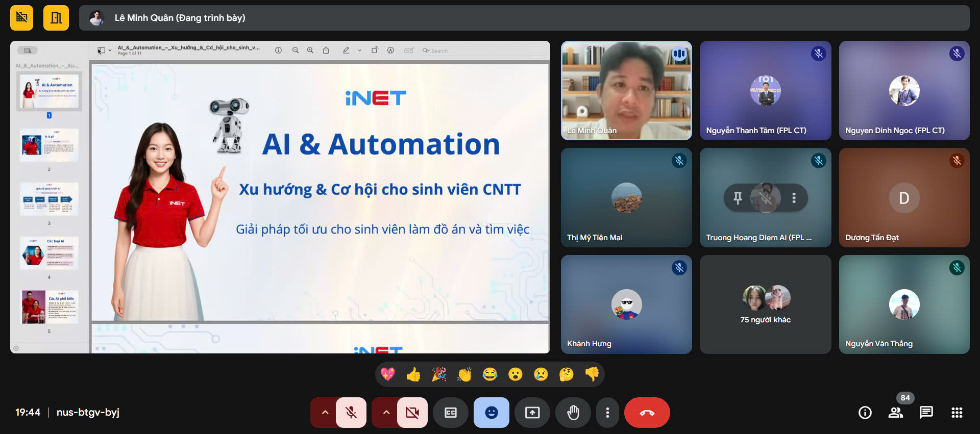Expand highlight color dropdown arrow in Preview
980x434 pixels.
pos(359,50)
